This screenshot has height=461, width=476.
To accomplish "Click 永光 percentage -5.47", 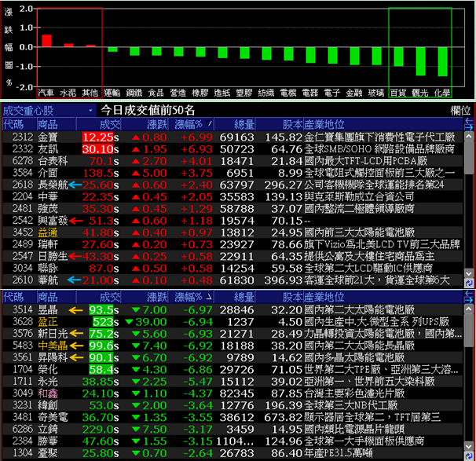I will click(x=198, y=382).
